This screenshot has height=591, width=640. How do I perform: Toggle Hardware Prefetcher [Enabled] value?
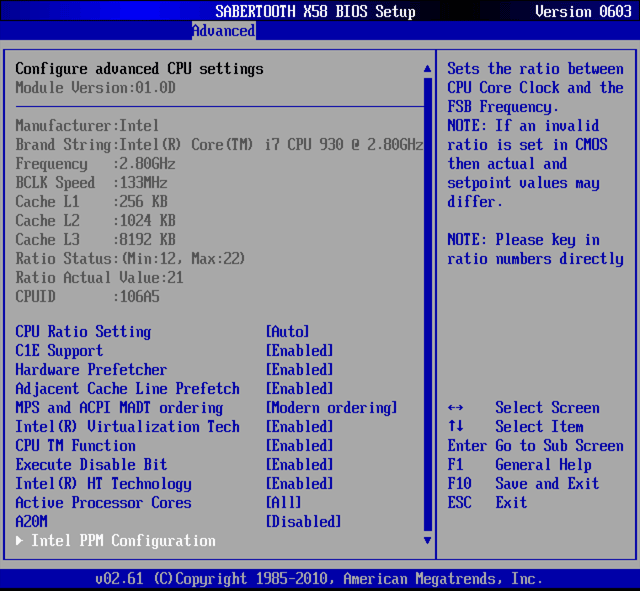300,369
